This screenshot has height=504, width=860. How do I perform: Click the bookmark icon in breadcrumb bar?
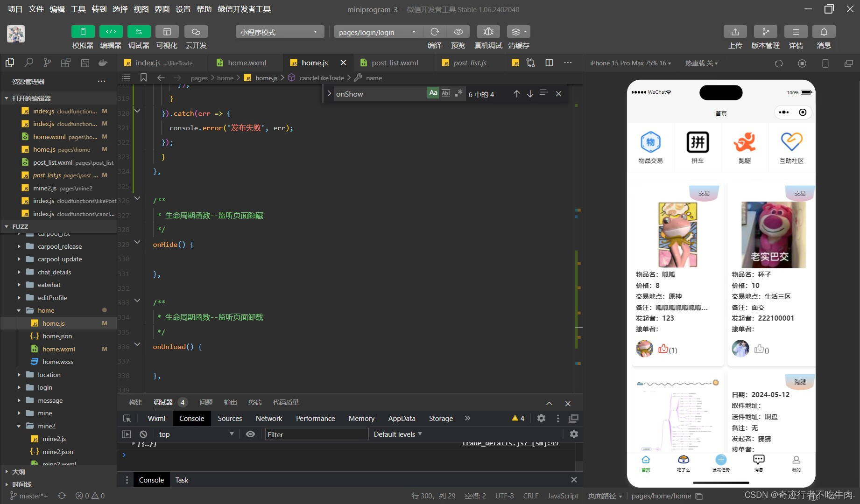coord(143,77)
